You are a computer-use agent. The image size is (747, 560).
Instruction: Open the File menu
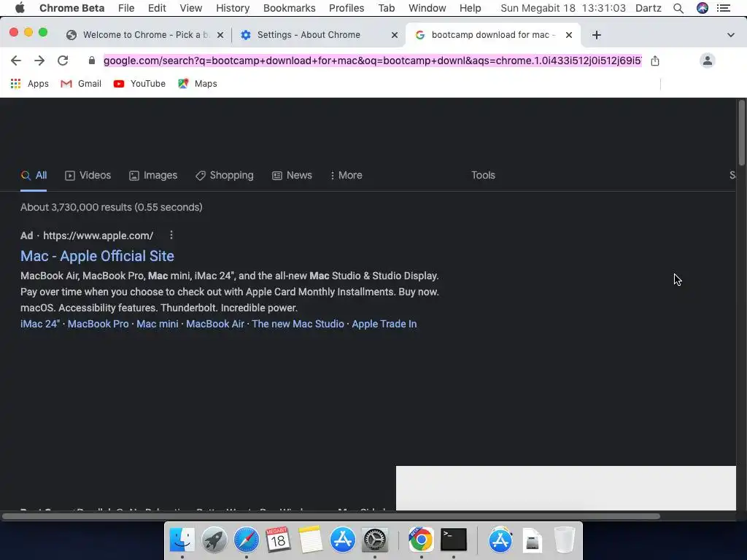[126, 8]
